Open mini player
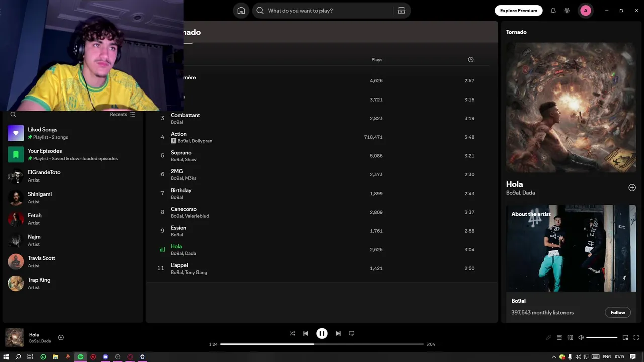The image size is (644, 362). point(625,337)
